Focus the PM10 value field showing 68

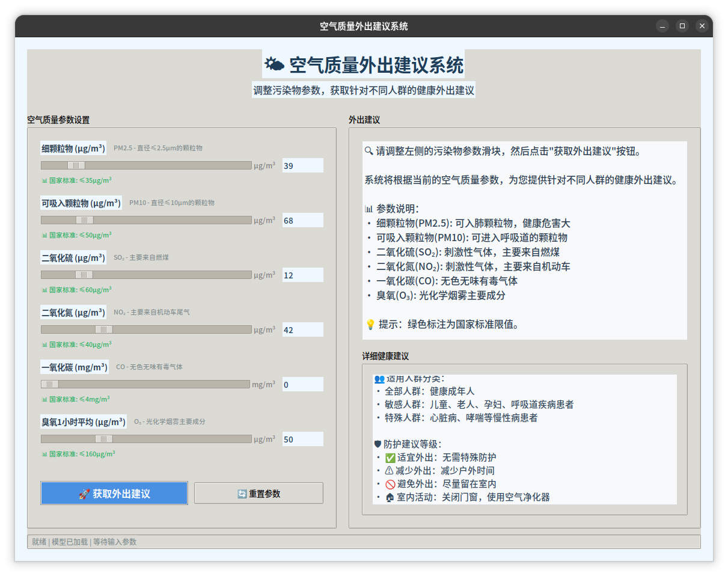pyautogui.click(x=302, y=221)
